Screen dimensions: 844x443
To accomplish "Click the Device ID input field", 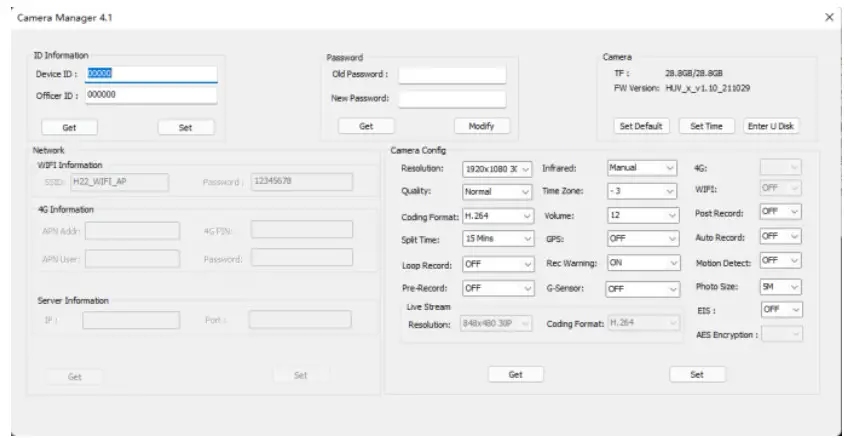I will tap(151, 74).
